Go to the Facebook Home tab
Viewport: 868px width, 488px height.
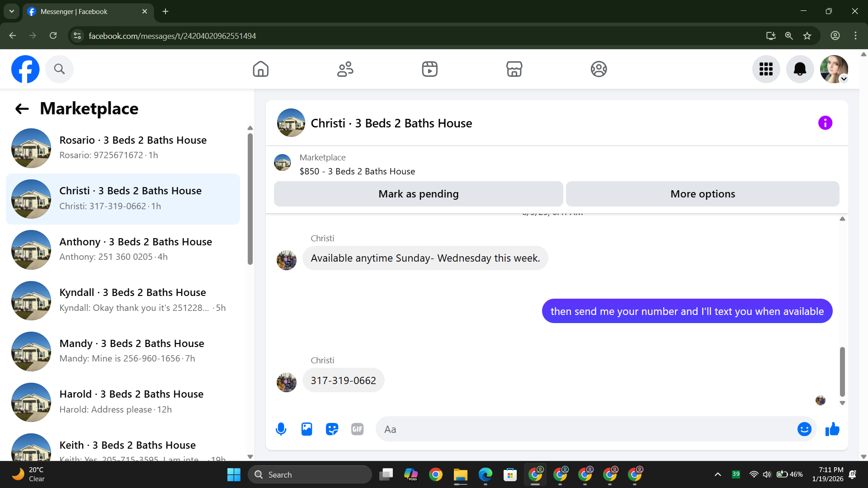pyautogui.click(x=260, y=69)
